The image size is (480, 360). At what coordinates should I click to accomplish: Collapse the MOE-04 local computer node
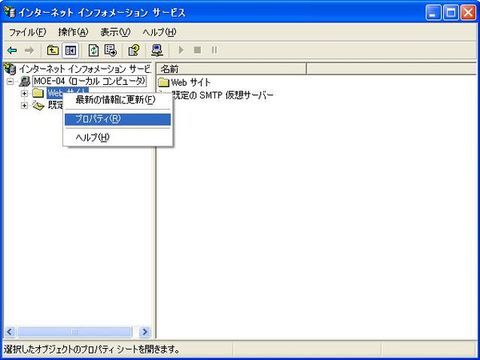[10, 81]
